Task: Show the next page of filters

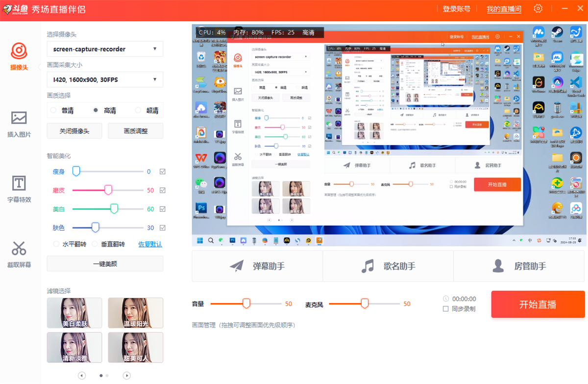Action: pos(126,375)
